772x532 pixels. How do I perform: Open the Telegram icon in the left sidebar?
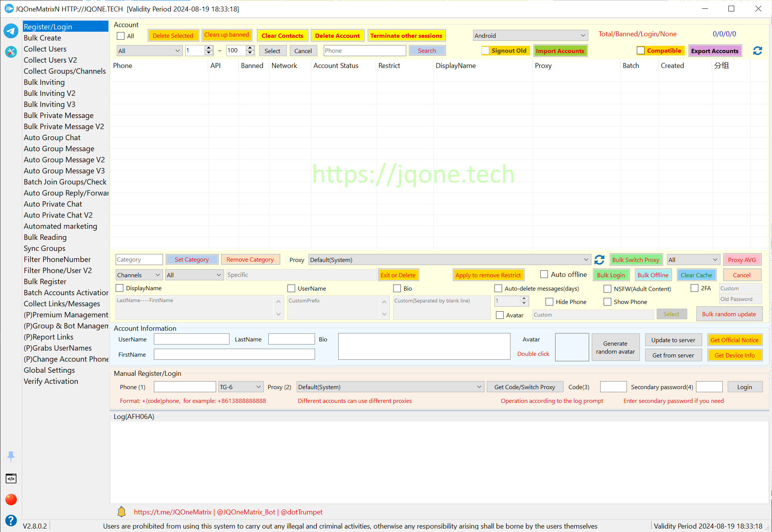(11, 31)
